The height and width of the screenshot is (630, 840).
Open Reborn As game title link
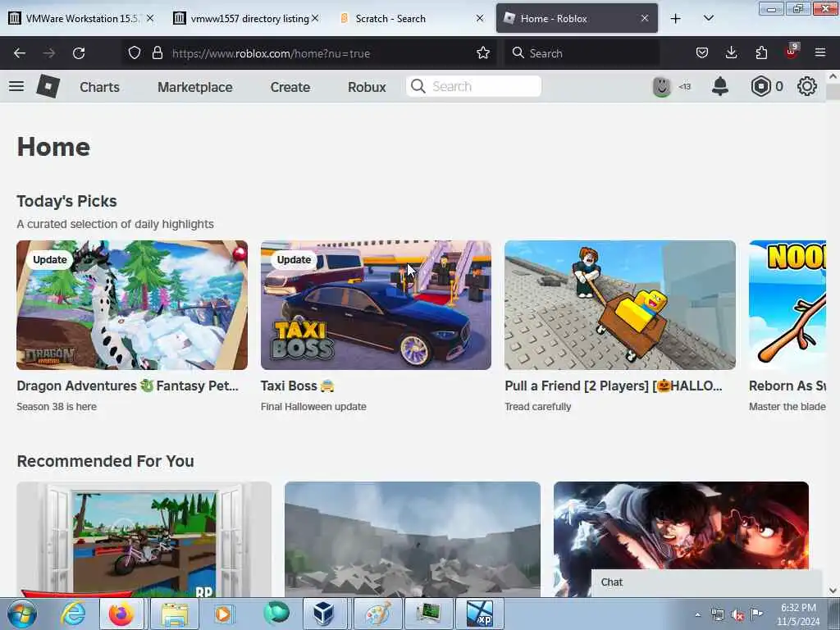click(x=787, y=386)
